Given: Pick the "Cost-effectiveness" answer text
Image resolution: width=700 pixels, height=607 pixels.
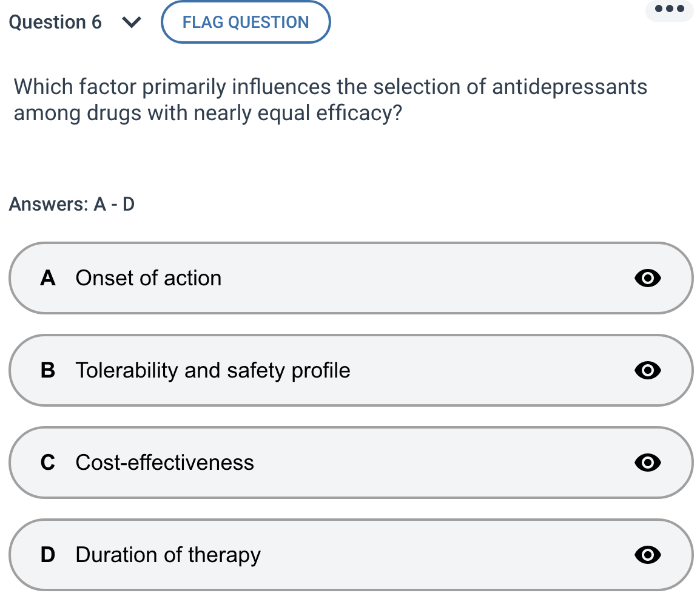Looking at the screenshot, I should [165, 463].
